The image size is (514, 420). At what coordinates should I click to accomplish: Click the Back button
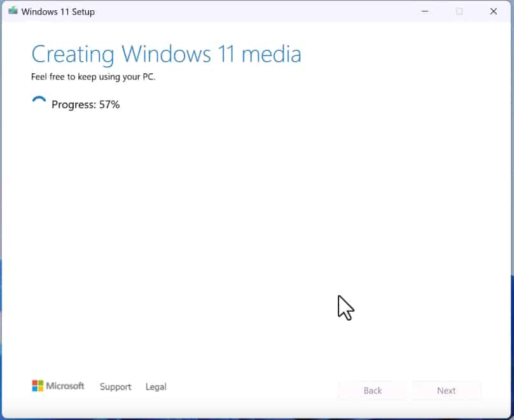pyautogui.click(x=372, y=390)
